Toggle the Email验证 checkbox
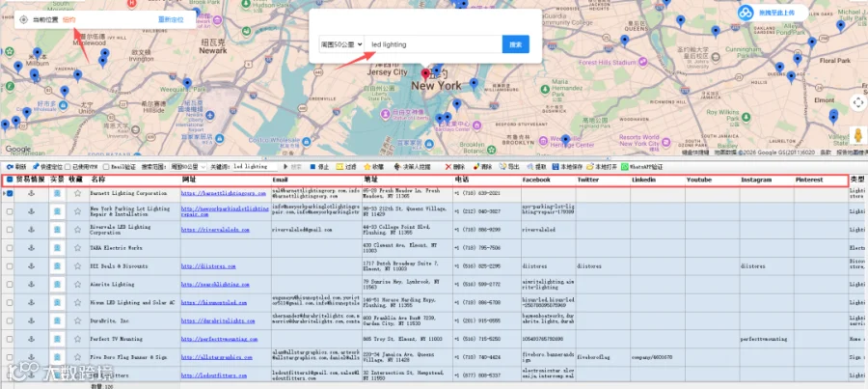 [106, 166]
